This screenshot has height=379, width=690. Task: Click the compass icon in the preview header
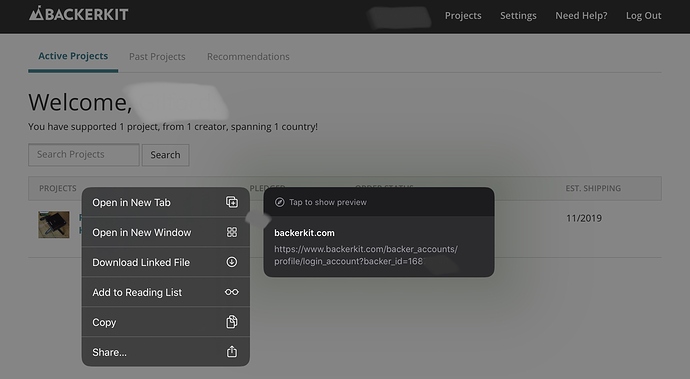[279, 202]
